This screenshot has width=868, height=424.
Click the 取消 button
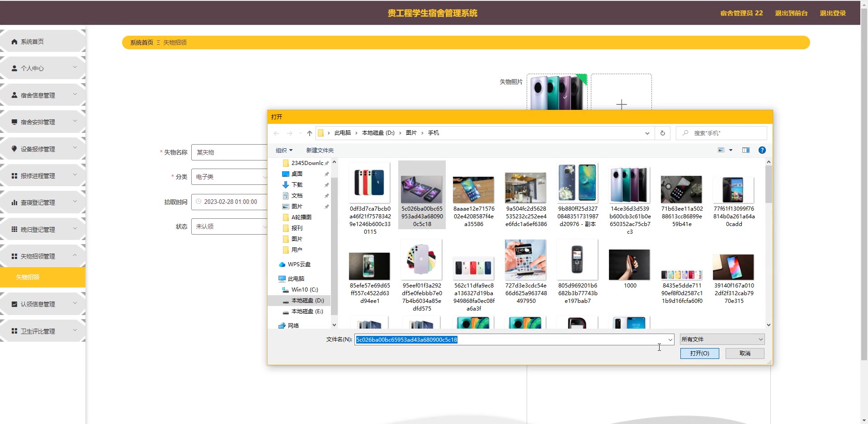coord(745,353)
